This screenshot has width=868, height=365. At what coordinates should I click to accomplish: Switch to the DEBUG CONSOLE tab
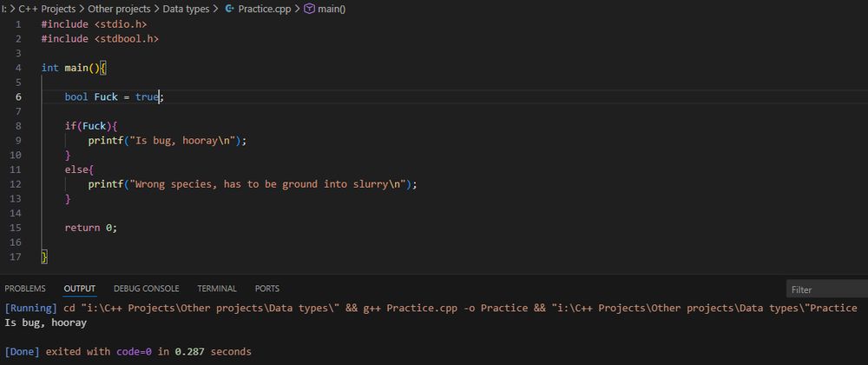pyautogui.click(x=146, y=289)
